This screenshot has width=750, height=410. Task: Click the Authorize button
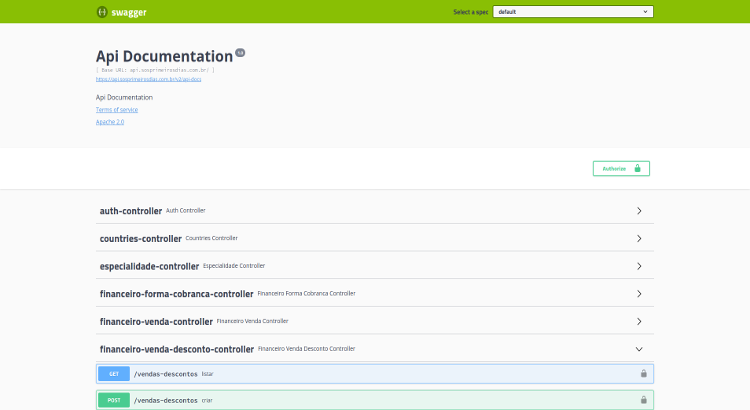tap(621, 168)
